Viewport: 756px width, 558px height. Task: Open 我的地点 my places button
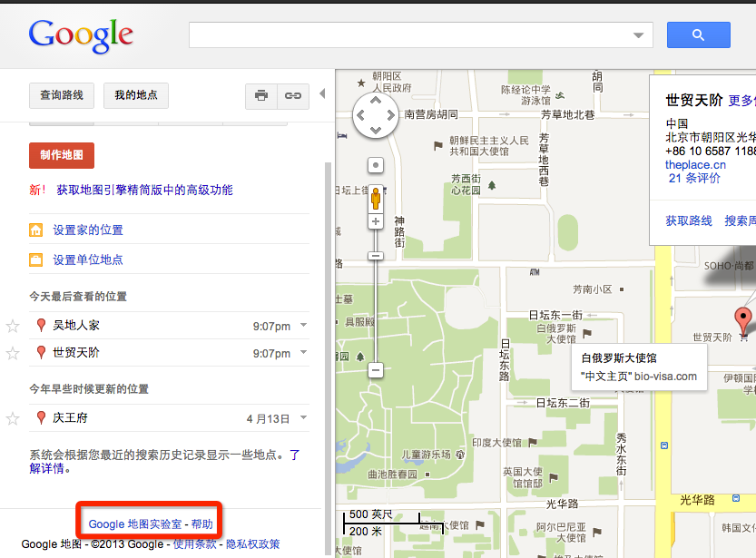136,95
